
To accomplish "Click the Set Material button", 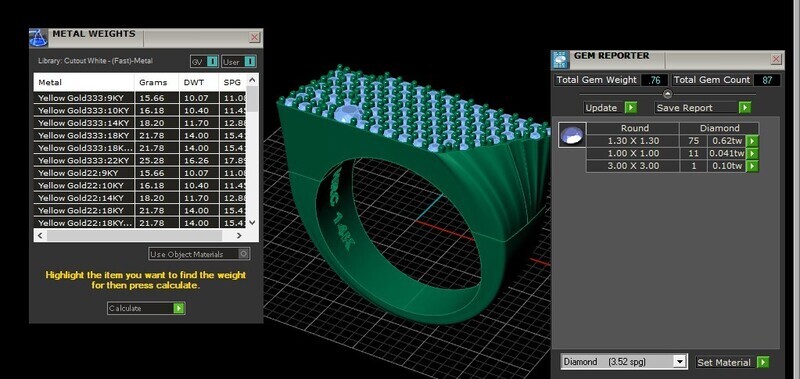I will coord(732,362).
